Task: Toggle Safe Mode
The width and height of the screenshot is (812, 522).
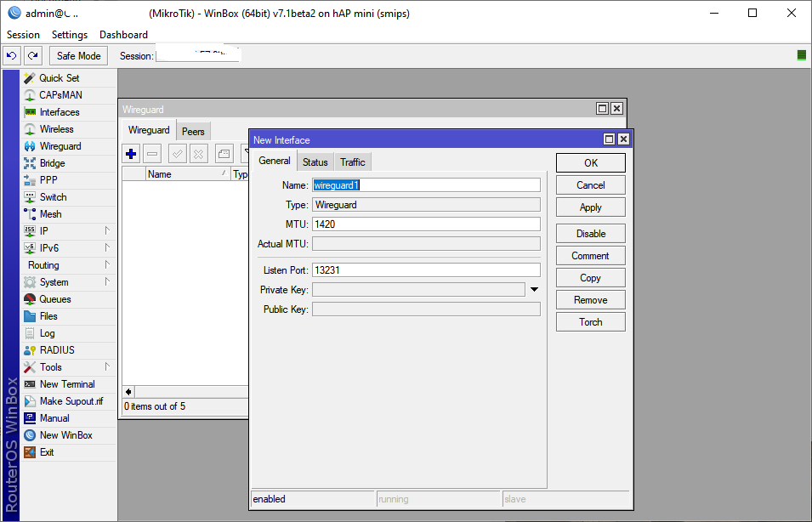Action: click(79, 56)
